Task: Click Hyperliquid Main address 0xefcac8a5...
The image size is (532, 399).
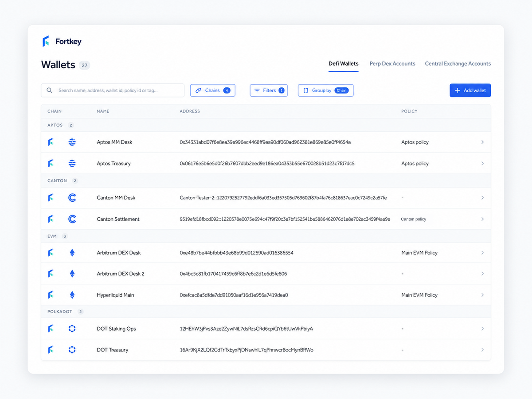Action: tap(234, 295)
